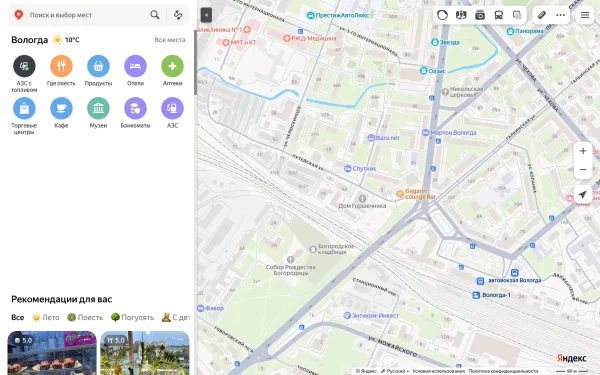Screen dimensions: 600x375
Task: Focus the Поиск и выбор мест field
Action: point(87,15)
